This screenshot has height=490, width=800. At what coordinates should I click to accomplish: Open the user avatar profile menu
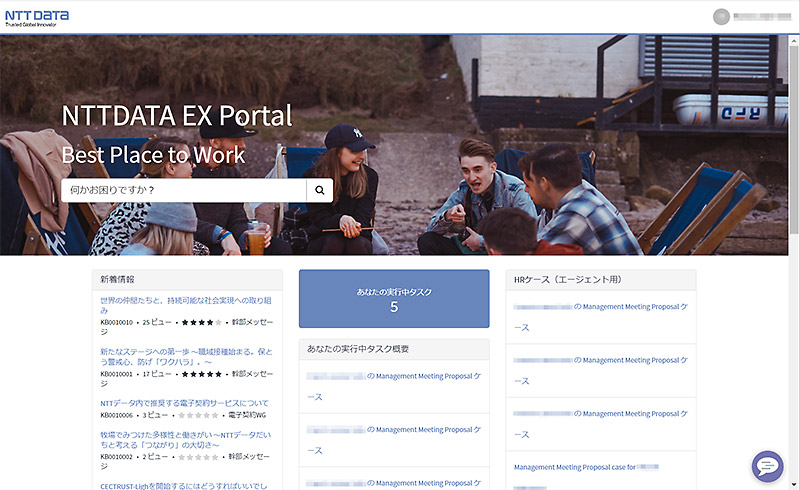click(721, 17)
